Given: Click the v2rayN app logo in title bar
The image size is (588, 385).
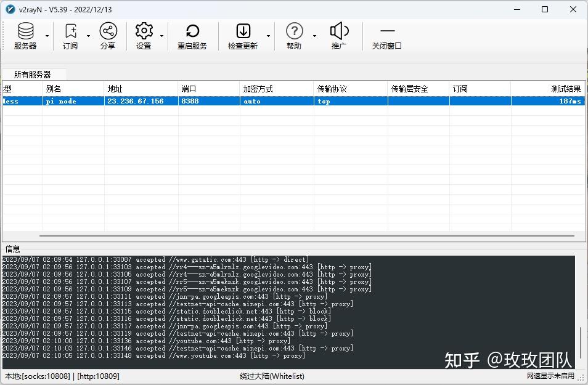Looking at the screenshot, I should click(x=10, y=9).
